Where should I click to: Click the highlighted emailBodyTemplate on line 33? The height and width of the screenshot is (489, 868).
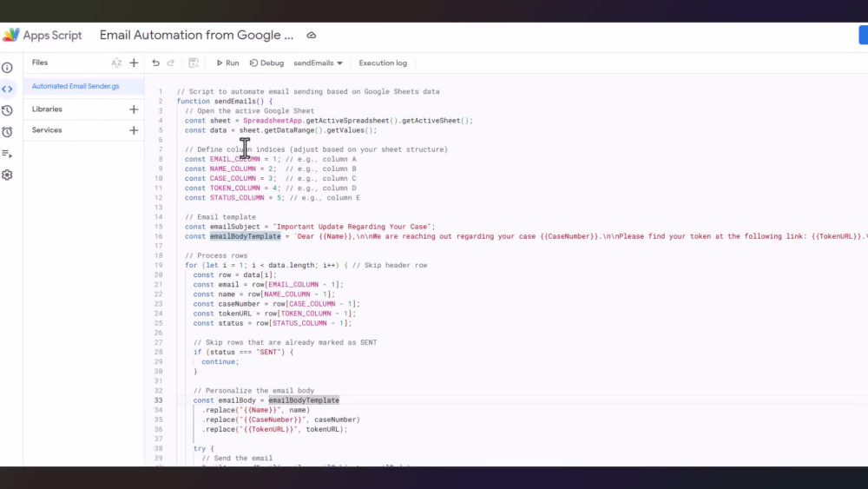[304, 400]
